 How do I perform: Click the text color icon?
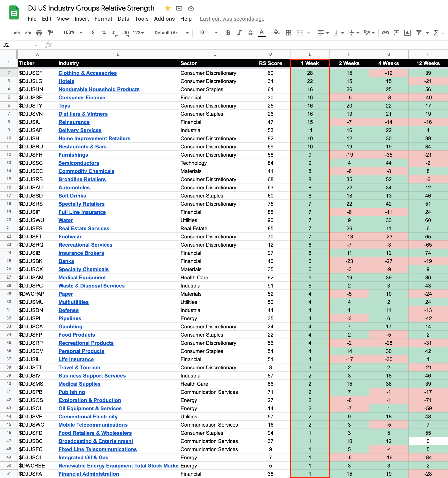pyautogui.click(x=262, y=33)
